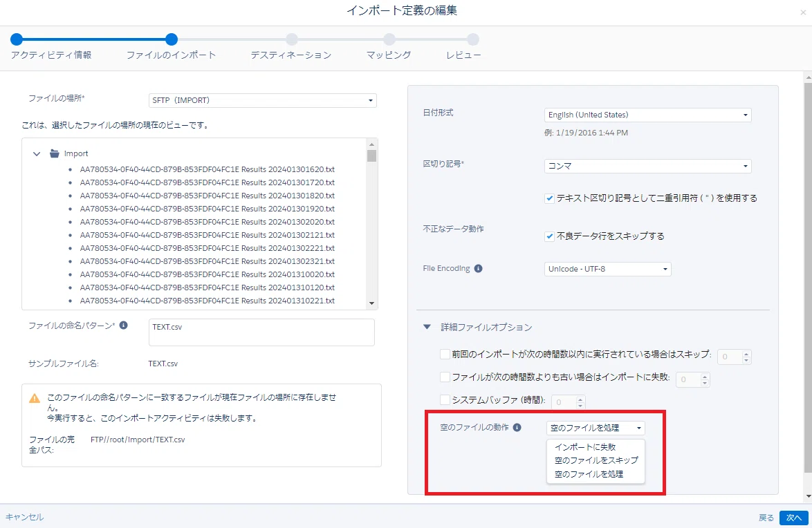This screenshot has height=528, width=812.
Task: Open the File Encoding Unicode - UTF-8 dropdown
Action: (x=607, y=269)
